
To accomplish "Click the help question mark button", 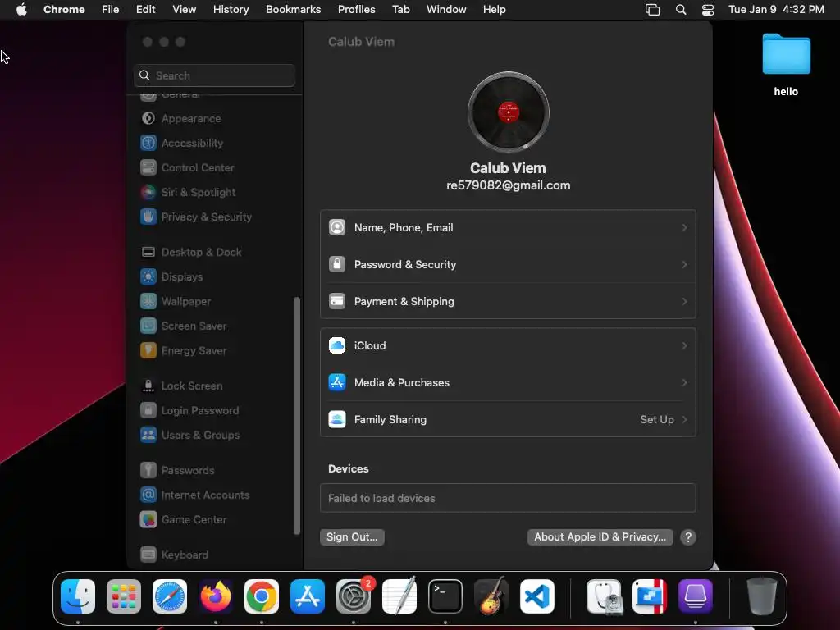I will 688,537.
